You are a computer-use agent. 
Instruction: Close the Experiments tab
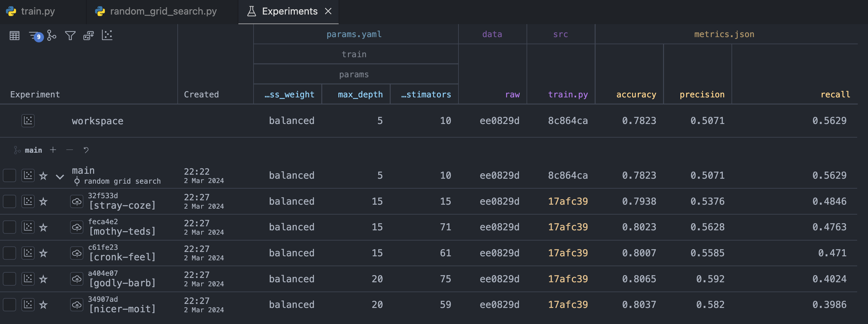pyautogui.click(x=328, y=11)
